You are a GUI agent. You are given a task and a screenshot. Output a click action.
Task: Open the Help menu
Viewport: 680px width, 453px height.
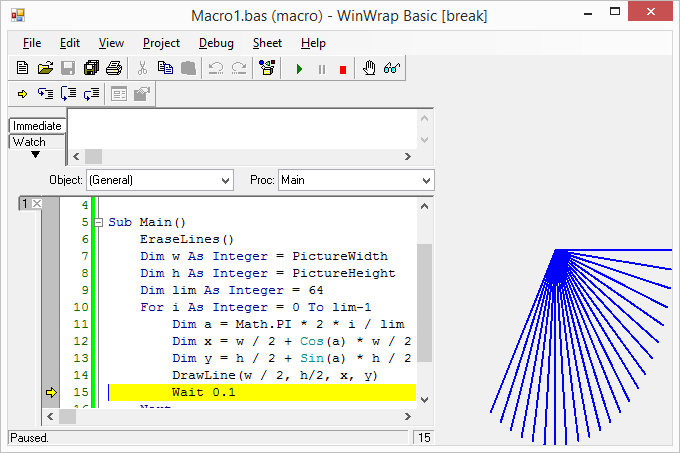pos(313,43)
